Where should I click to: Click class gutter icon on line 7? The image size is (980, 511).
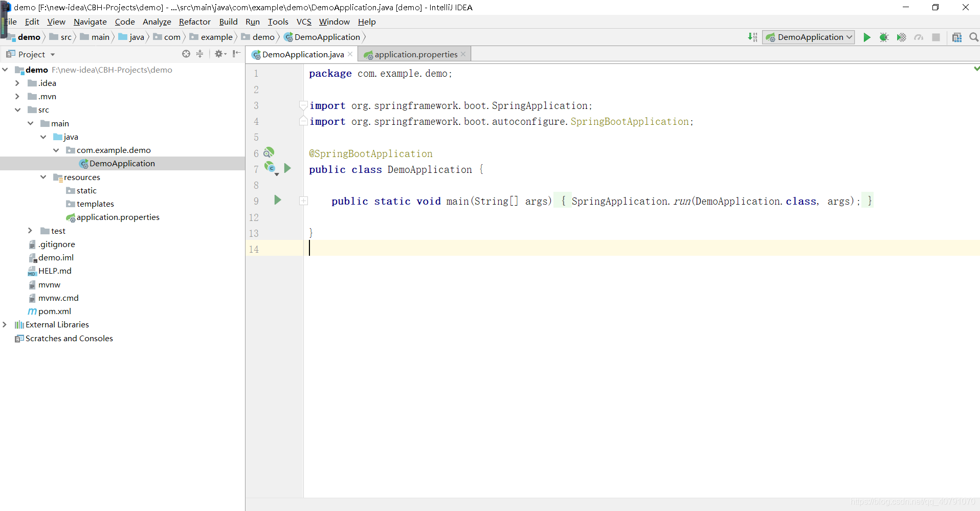coord(271,168)
